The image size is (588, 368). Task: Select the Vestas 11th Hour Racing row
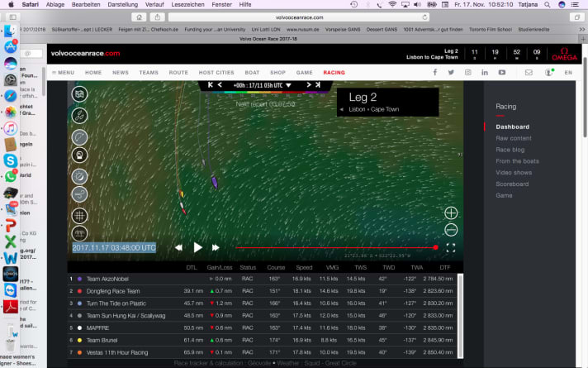coord(263,352)
